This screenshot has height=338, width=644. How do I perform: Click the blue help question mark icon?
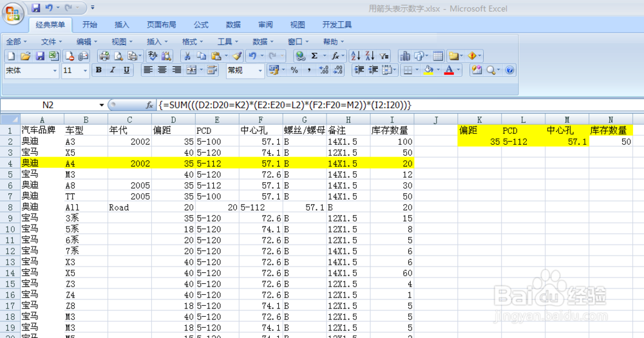point(509,70)
